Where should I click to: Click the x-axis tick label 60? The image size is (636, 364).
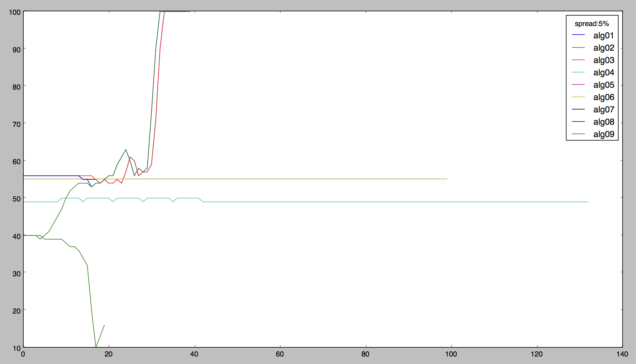(280, 354)
